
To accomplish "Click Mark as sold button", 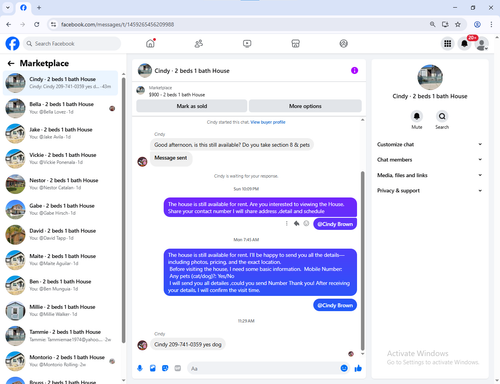I will pyautogui.click(x=192, y=106).
